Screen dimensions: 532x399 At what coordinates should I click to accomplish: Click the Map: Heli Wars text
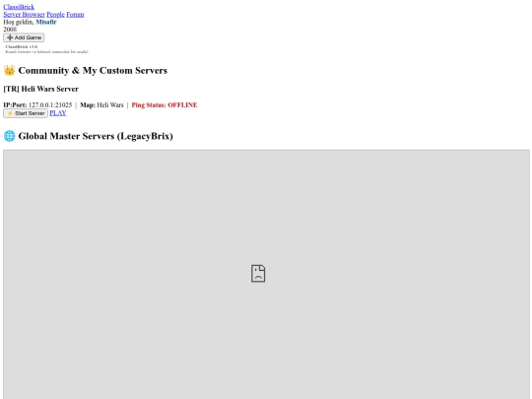click(101, 105)
